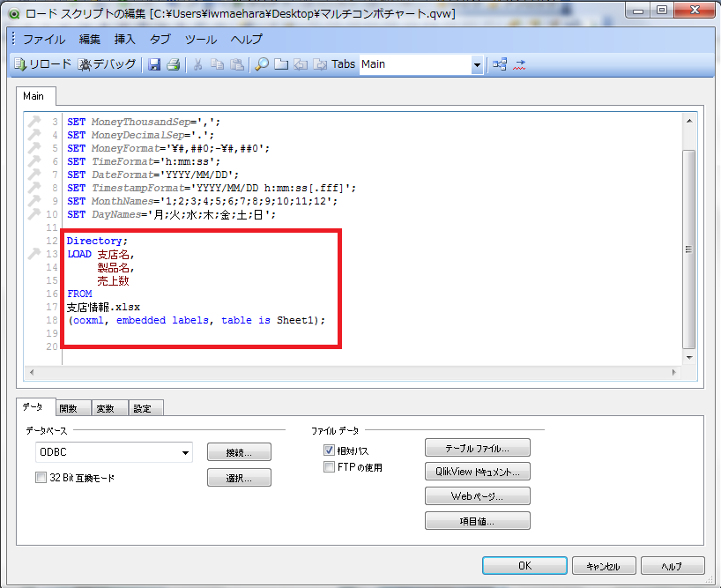This screenshot has height=588, width=721.
Task: Click the 選択... button
Action: pos(239,478)
